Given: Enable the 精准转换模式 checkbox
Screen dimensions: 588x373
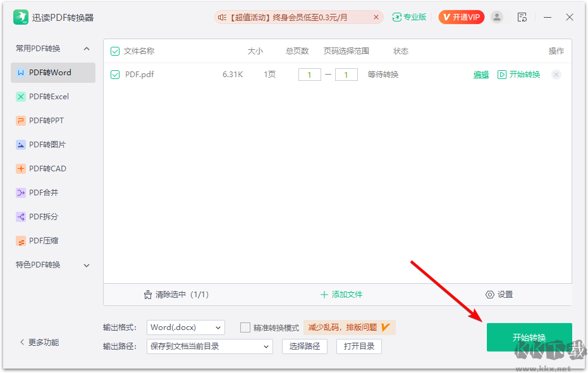Looking at the screenshot, I should [x=245, y=327].
